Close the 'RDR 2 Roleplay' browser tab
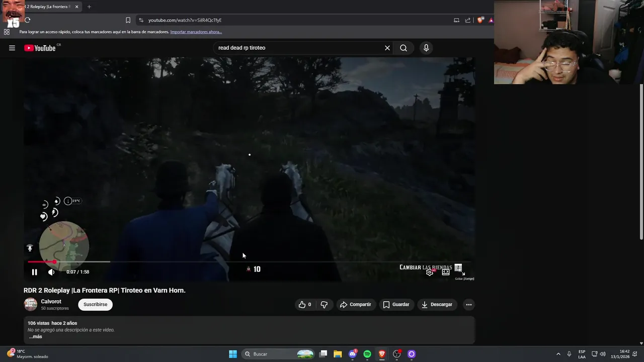This screenshot has height=362, width=644. (76, 7)
